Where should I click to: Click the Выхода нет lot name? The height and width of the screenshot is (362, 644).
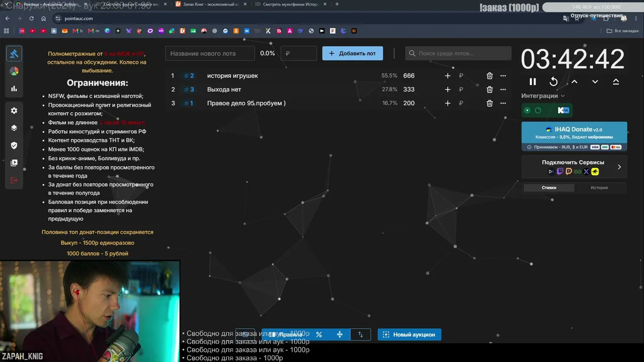[224, 89]
